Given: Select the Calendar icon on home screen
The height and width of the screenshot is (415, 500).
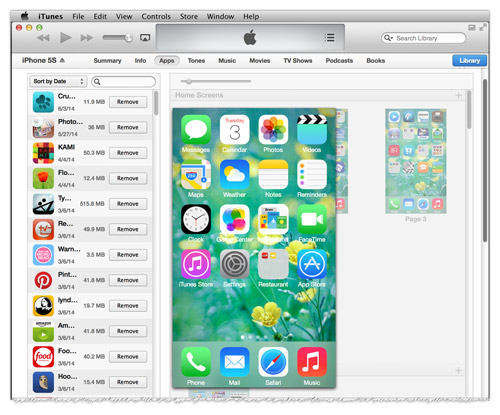Looking at the screenshot, I should [235, 130].
